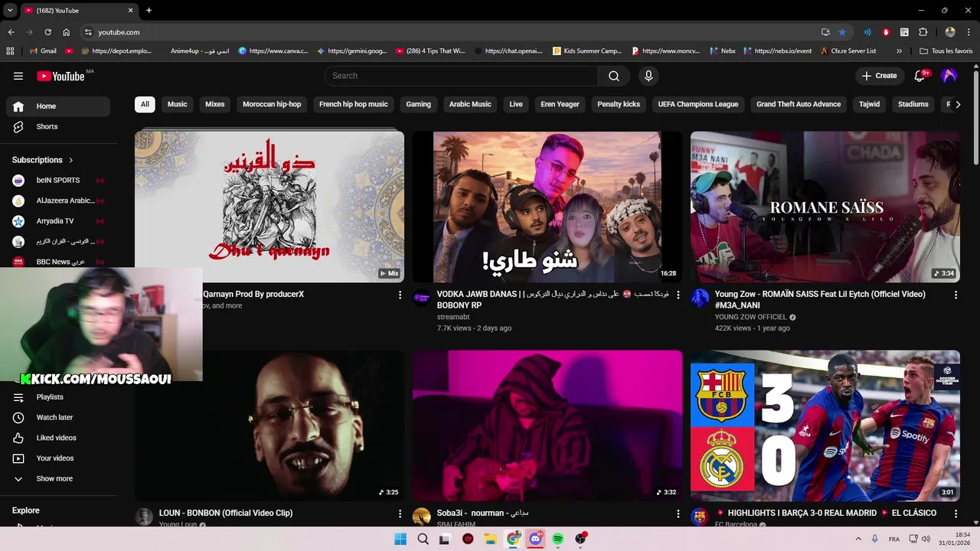Open the Kids Summer Camp bookmark
This screenshot has height=551, width=980.
click(588, 51)
